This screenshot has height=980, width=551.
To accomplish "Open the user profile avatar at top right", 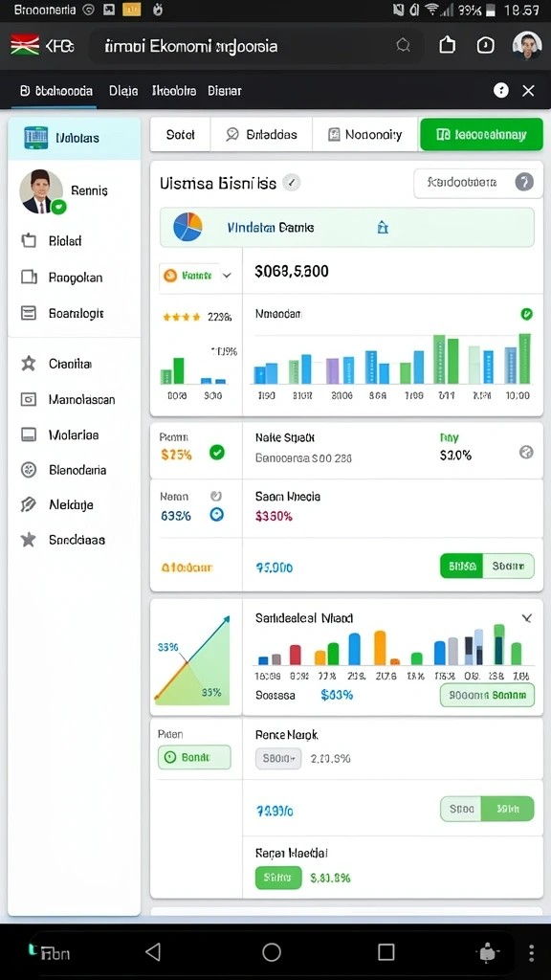I will point(527,46).
